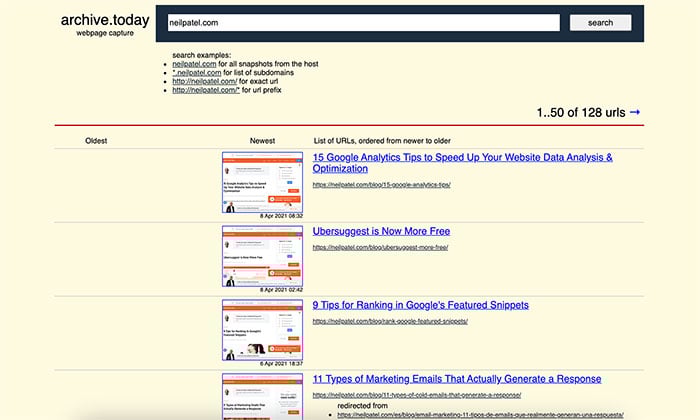Open 9 Tips for Ranking in Featured Snippets link
This screenshot has width=700, height=420.
coord(421,305)
